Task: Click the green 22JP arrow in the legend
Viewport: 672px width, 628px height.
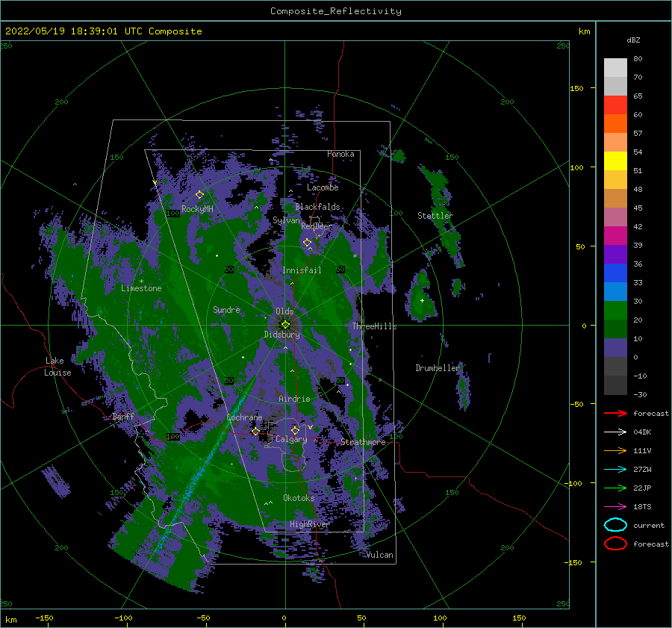Action: pyautogui.click(x=615, y=488)
